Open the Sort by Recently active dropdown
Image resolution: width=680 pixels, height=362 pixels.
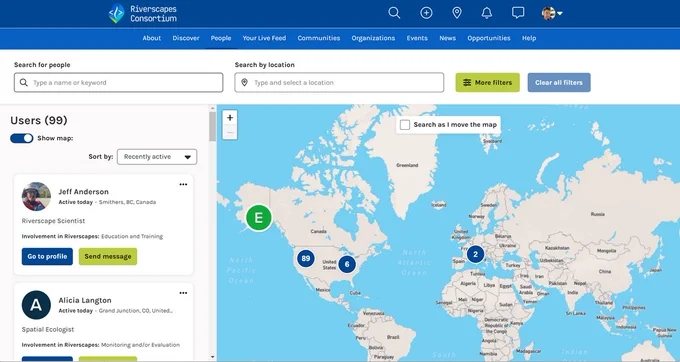[157, 157]
